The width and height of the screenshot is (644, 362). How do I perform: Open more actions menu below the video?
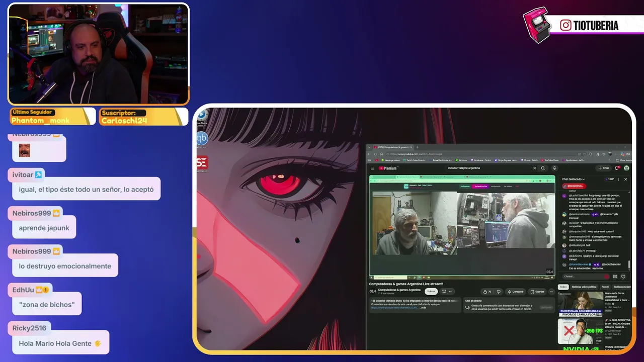tap(551, 292)
